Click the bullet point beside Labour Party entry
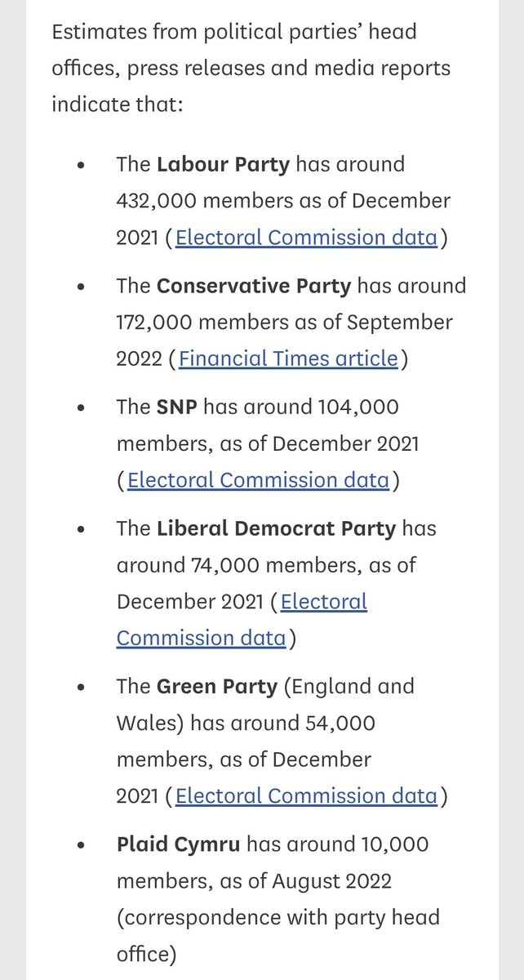524x980 pixels. coord(80,165)
